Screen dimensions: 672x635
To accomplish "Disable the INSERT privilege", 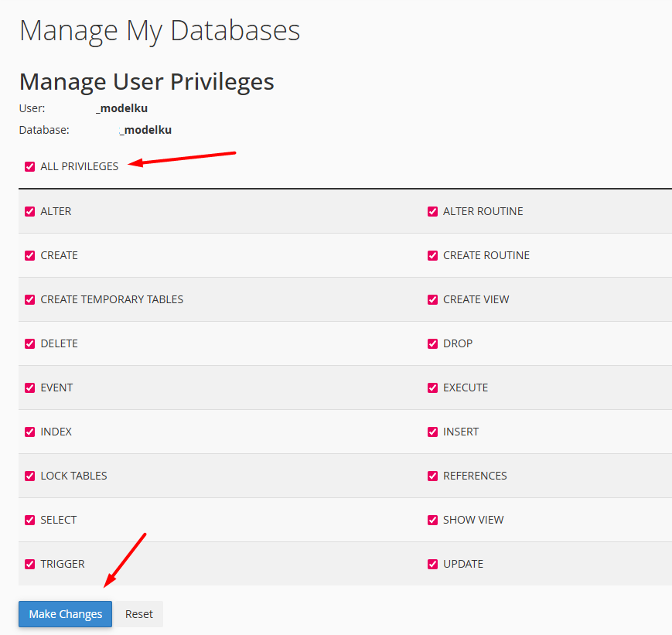I will coord(432,431).
